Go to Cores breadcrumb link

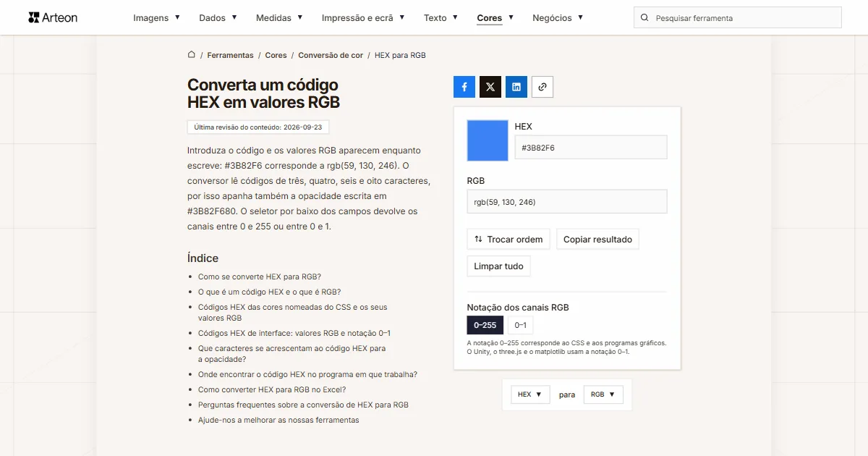tap(276, 55)
